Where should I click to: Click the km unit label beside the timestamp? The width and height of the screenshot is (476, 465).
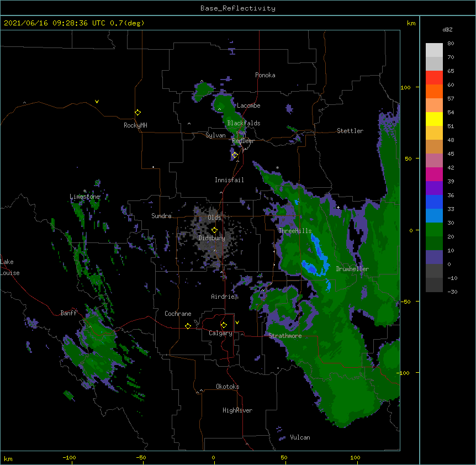[x=411, y=23]
